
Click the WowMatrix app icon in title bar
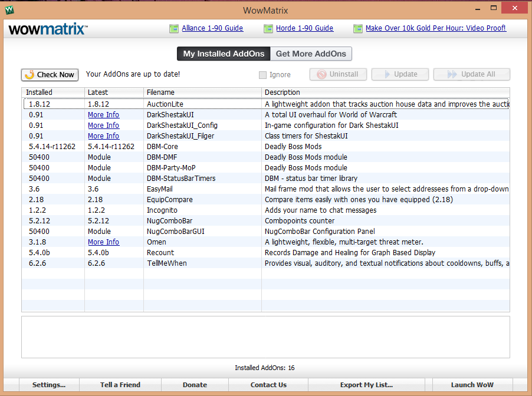[9, 10]
